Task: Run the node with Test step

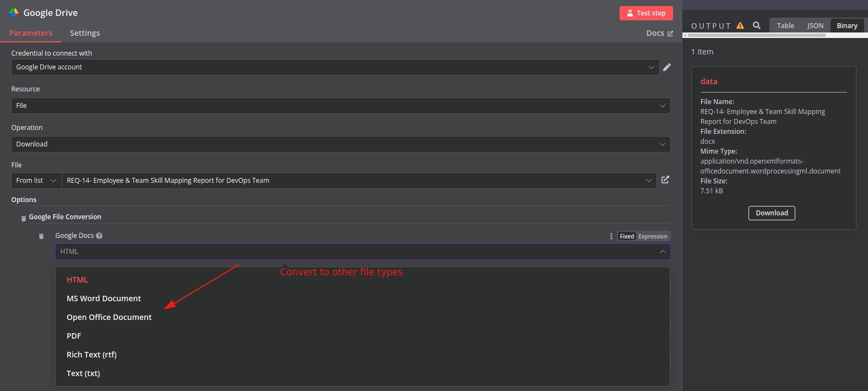Action: 646,13
